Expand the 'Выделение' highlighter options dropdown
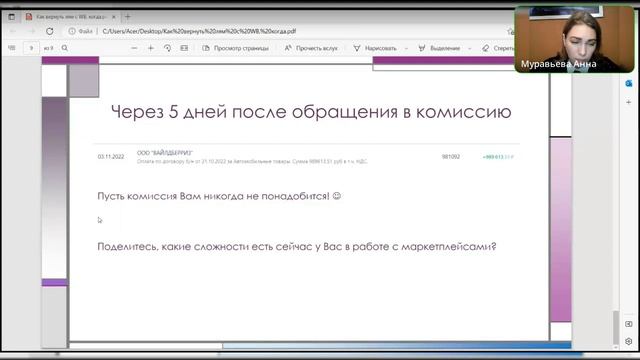 (470, 49)
